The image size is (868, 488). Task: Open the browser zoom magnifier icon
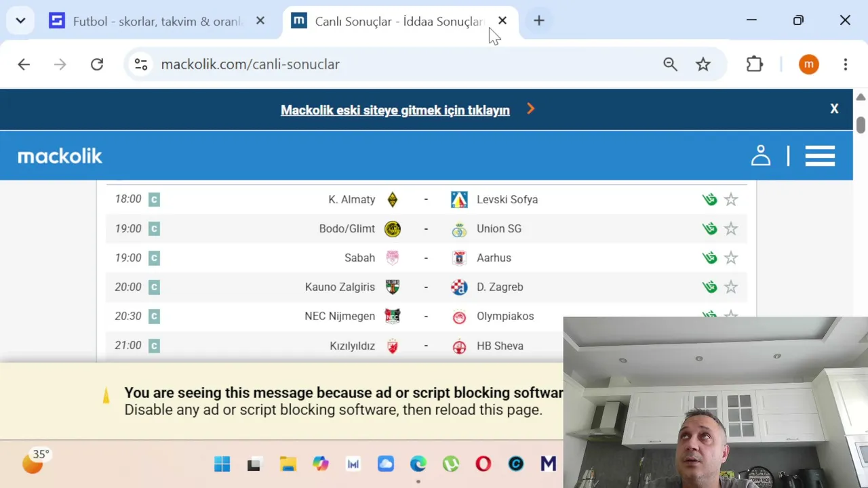pyautogui.click(x=670, y=64)
